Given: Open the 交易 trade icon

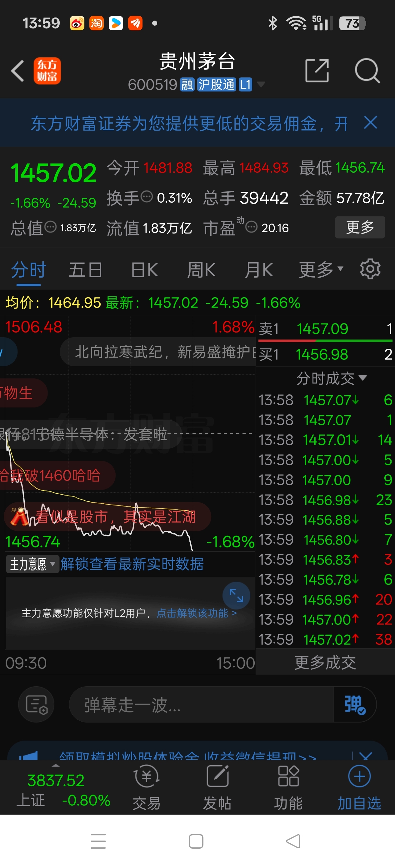Looking at the screenshot, I should point(146,788).
